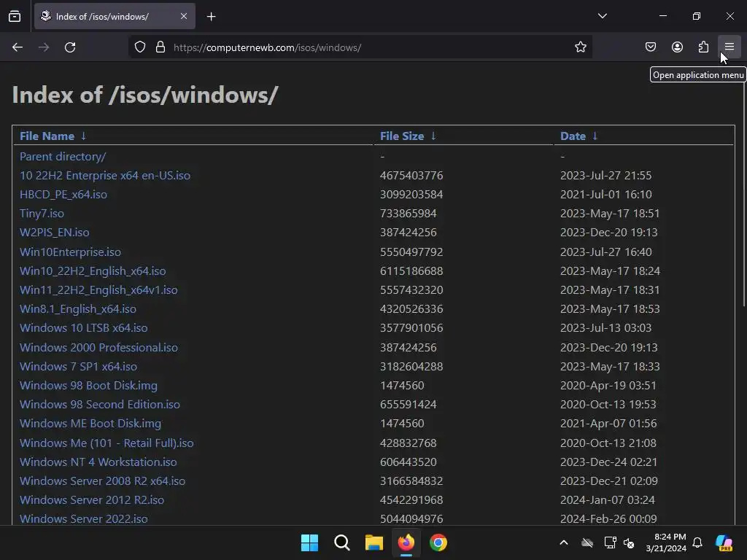Open tracking protection shield icon
This screenshot has width=747, height=560.
(x=139, y=47)
